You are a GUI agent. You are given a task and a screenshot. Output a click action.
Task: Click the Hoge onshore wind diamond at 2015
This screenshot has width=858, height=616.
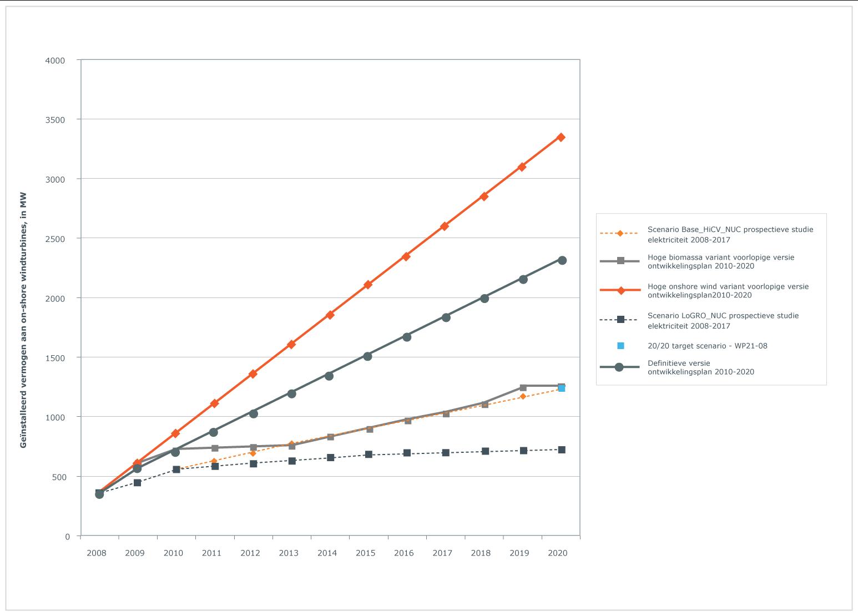367,285
